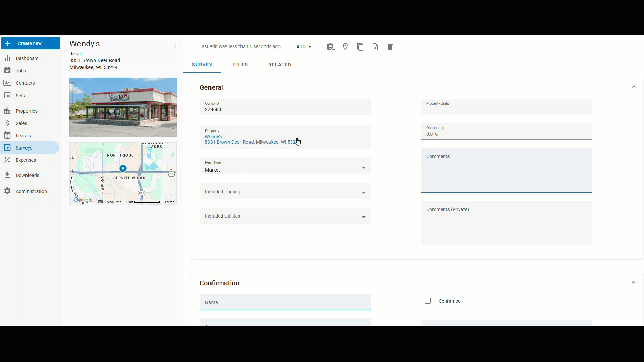Click Map Data link on map

114,202
